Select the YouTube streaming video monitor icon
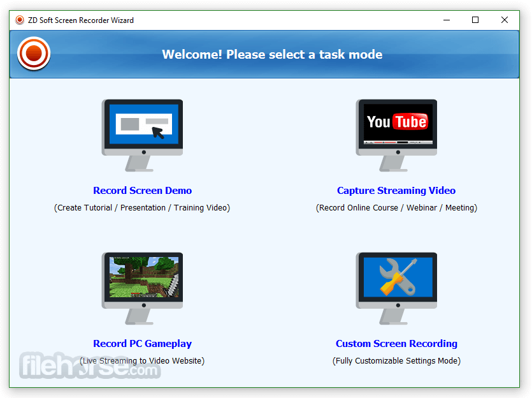This screenshot has height=398, width=532. pyautogui.click(x=396, y=134)
